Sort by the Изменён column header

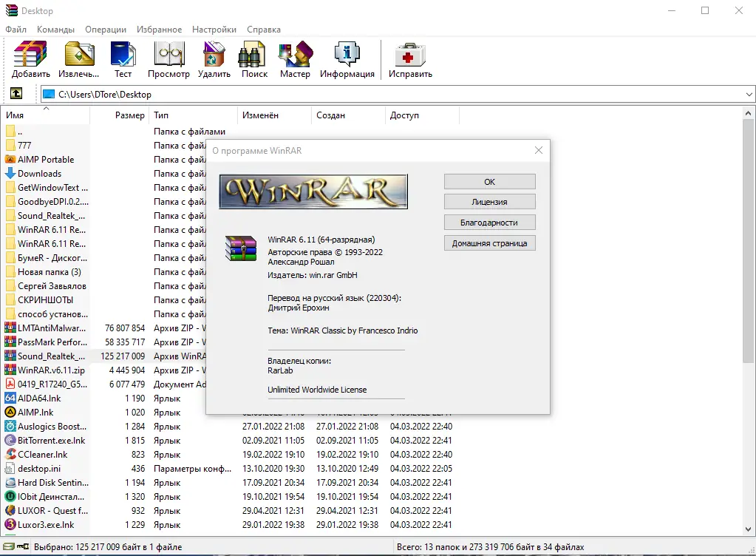coord(274,115)
